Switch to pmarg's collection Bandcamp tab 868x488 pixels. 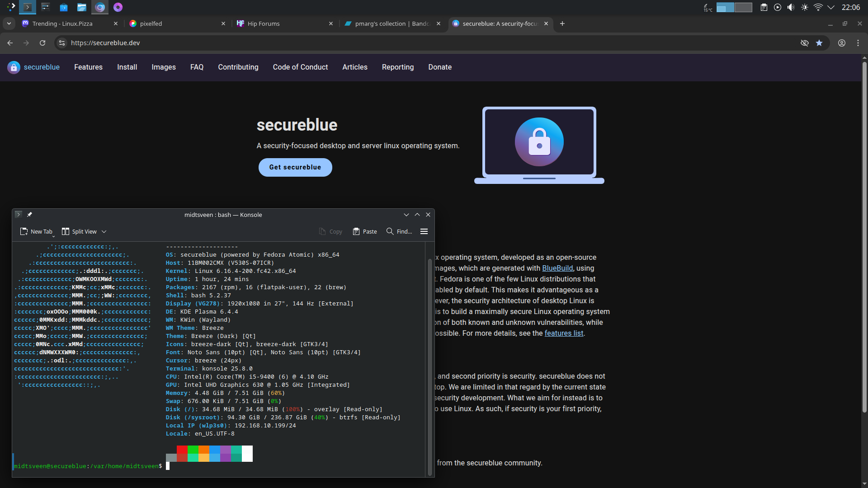point(392,23)
